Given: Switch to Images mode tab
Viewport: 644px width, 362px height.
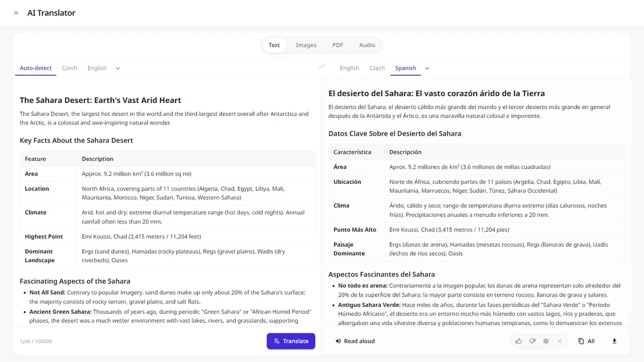Looking at the screenshot, I should 306,45.
